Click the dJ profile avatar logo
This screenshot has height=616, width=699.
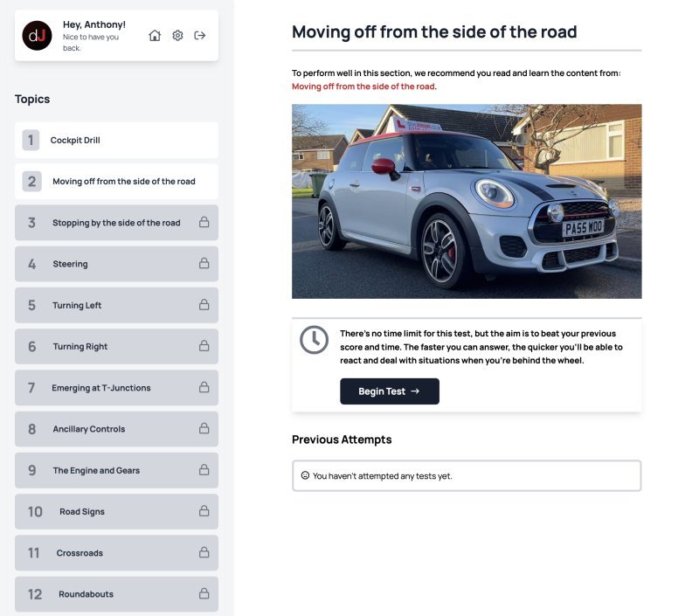[38, 36]
